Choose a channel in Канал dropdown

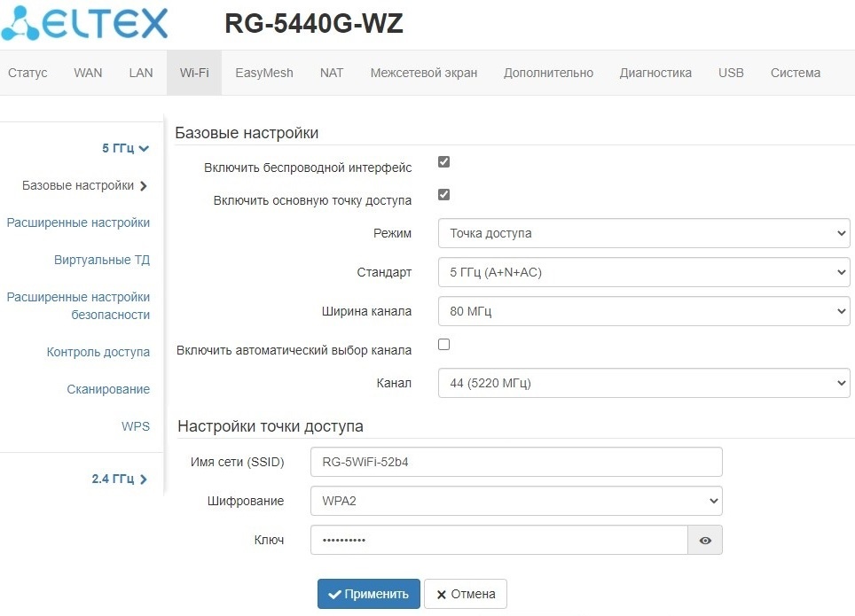point(644,383)
